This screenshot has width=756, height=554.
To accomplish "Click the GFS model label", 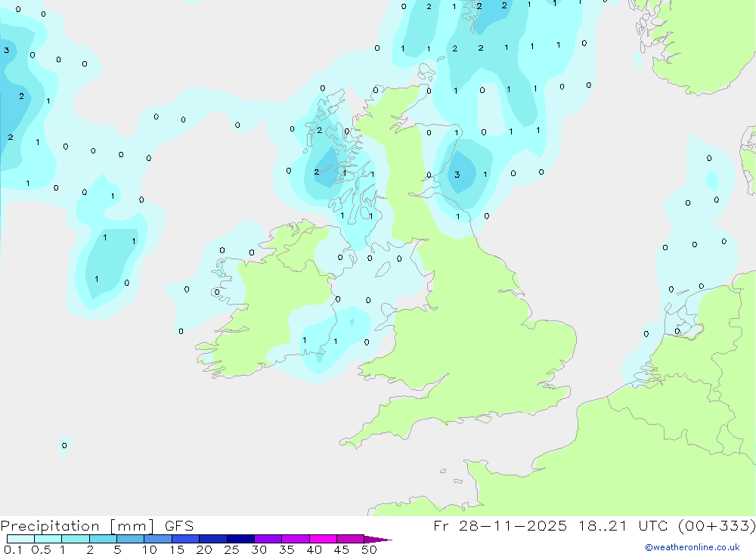I will 179,526.
